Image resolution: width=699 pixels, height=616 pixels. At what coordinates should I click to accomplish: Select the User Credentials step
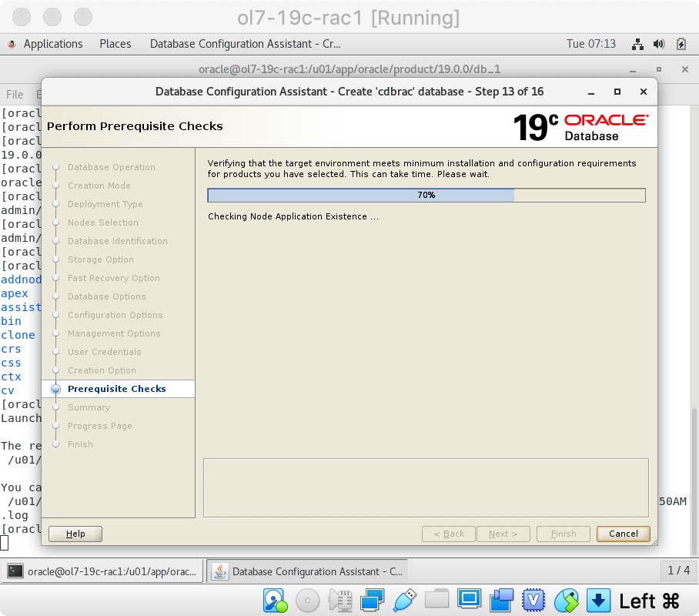click(105, 352)
